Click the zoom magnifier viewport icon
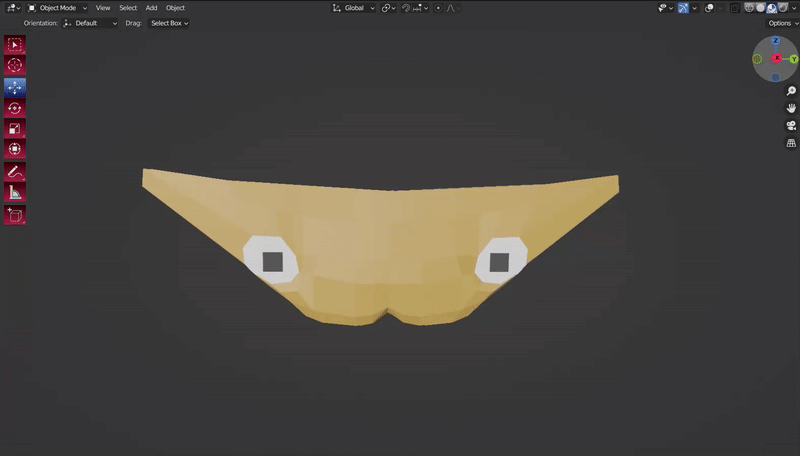The width and height of the screenshot is (800, 456). click(791, 91)
